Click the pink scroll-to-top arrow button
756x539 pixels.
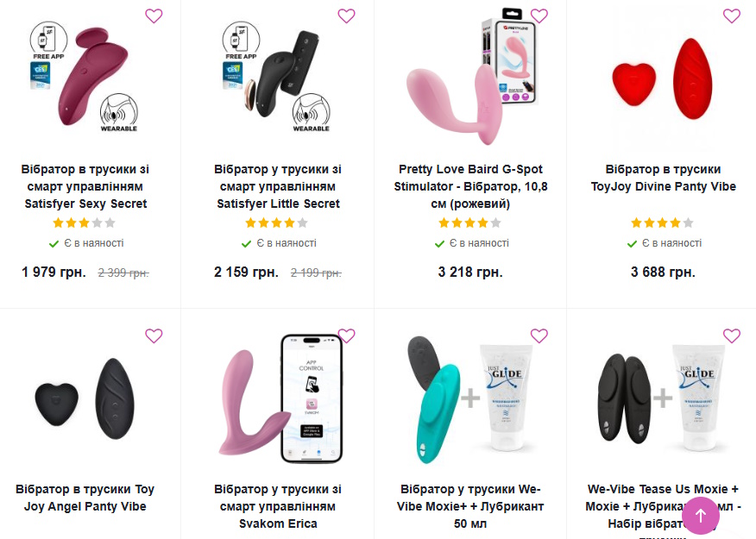(x=701, y=516)
